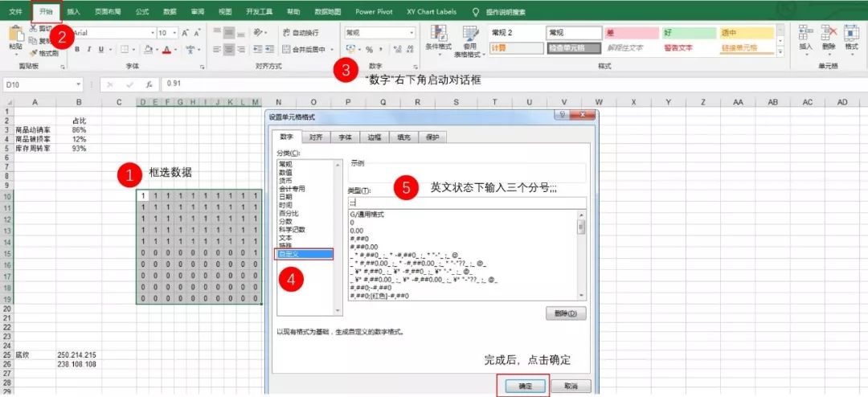
Task: Click the 取消 button in the dialog
Action: [571, 386]
